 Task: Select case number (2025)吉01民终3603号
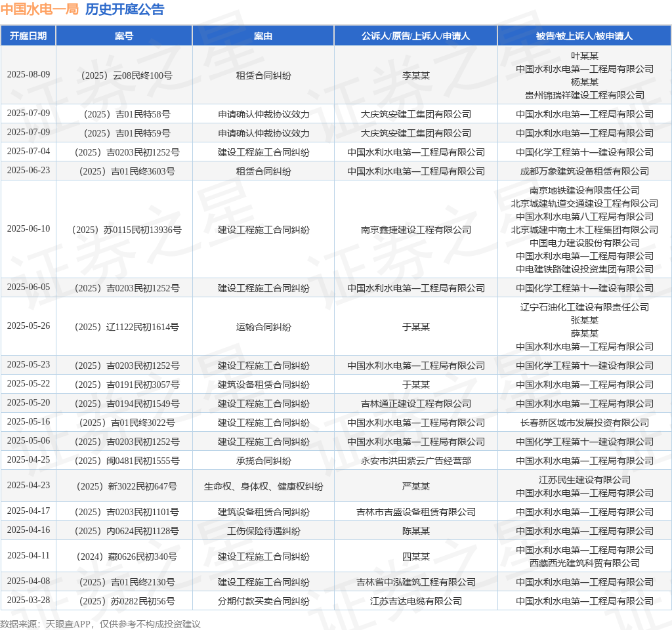(127, 172)
